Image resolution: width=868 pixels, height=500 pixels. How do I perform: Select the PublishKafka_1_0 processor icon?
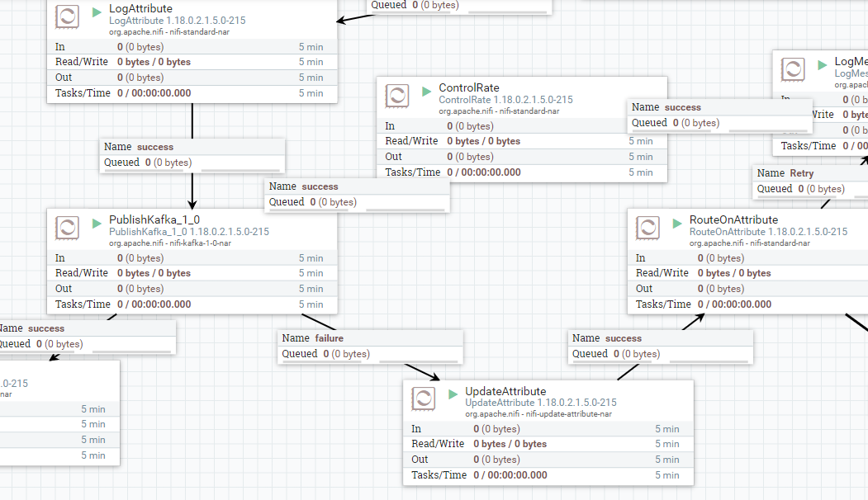click(x=67, y=228)
